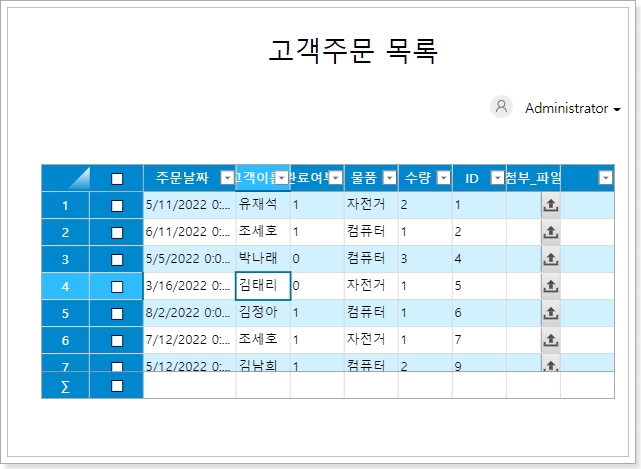The width and height of the screenshot is (641, 469).
Task: Click upload icon in row 6
Action: pyautogui.click(x=550, y=340)
